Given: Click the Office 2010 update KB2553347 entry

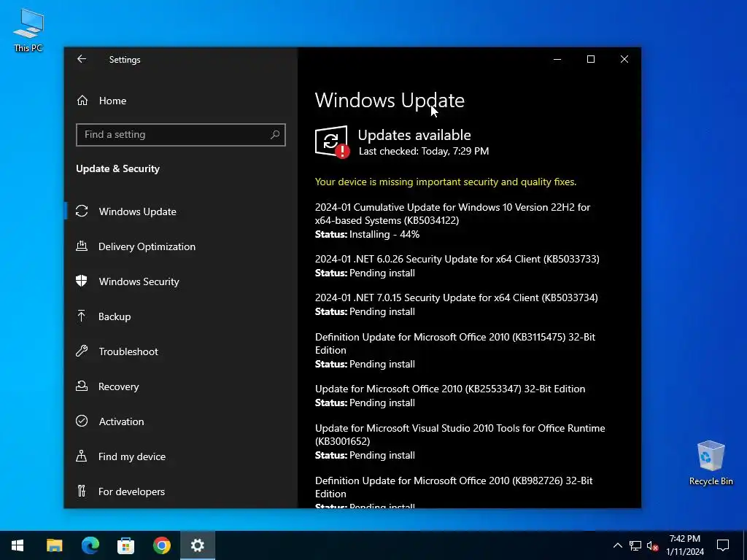Looking at the screenshot, I should coord(450,395).
